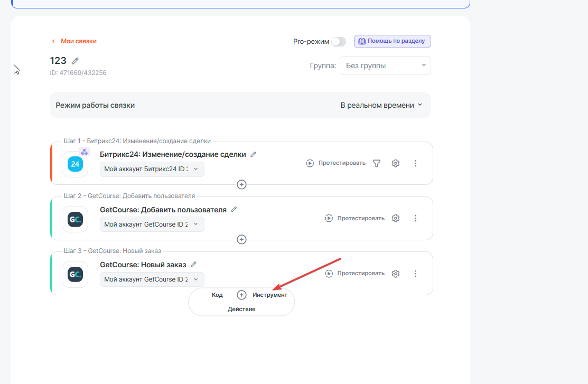Click 'Протестировать' on the Bitrix24 step

pyautogui.click(x=336, y=163)
